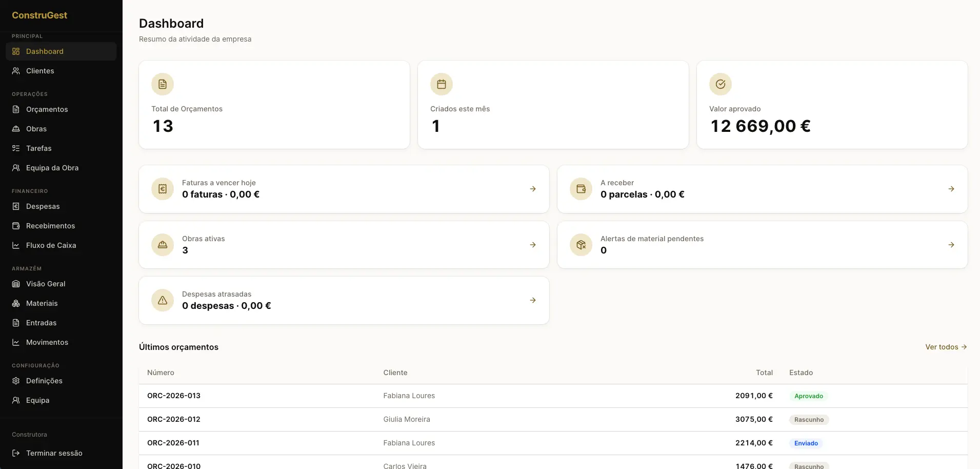Open the Obras ativas card arrow
Screen dimensions: 980x469
533,245
